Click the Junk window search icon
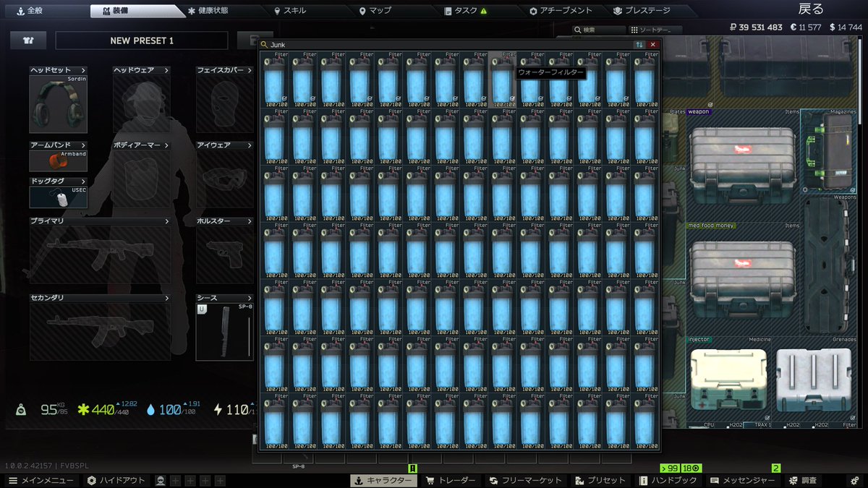 click(x=265, y=45)
